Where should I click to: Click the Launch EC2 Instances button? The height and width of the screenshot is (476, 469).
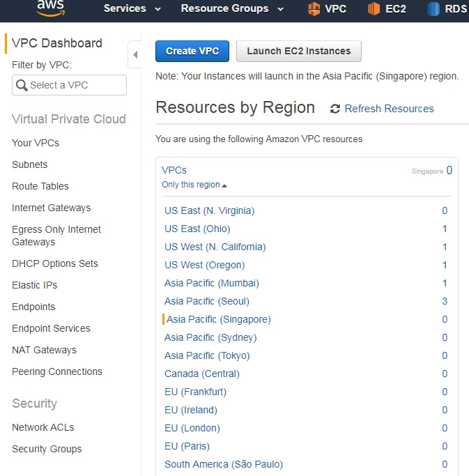[299, 51]
